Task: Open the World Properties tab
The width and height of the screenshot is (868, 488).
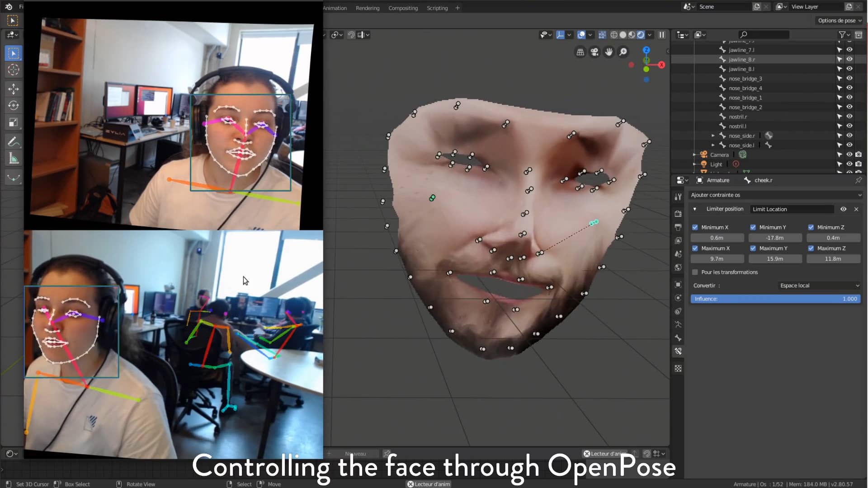Action: coord(678,267)
